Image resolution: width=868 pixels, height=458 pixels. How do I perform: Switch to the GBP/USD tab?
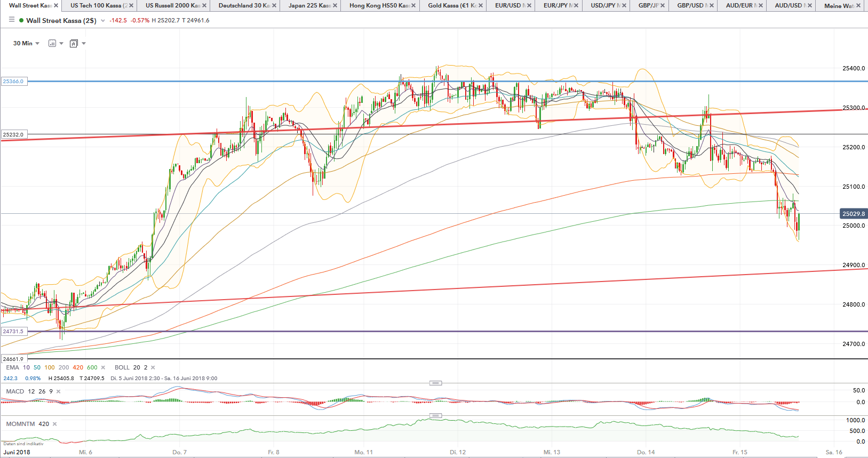690,5
